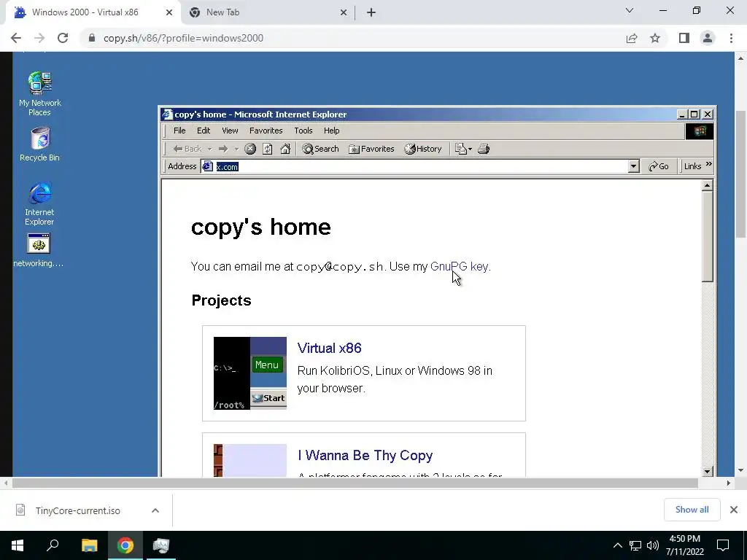The width and height of the screenshot is (747, 560).
Task: Close the New Tab Chrome tab
Action: [343, 12]
